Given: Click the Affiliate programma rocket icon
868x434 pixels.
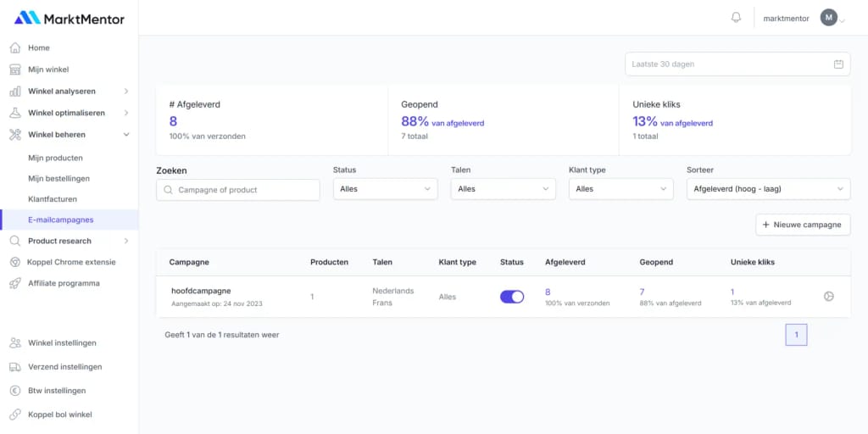Looking at the screenshot, I should (x=15, y=283).
